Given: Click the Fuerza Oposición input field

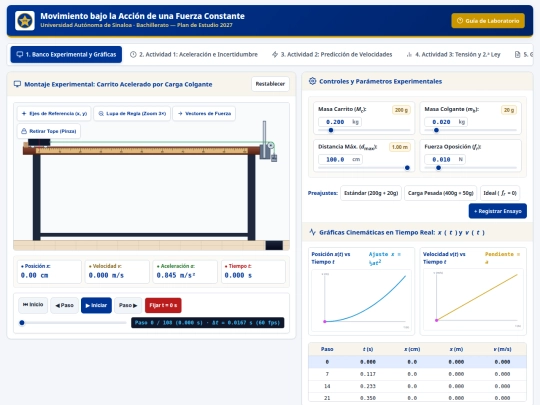Looking at the screenshot, I should point(445,159).
